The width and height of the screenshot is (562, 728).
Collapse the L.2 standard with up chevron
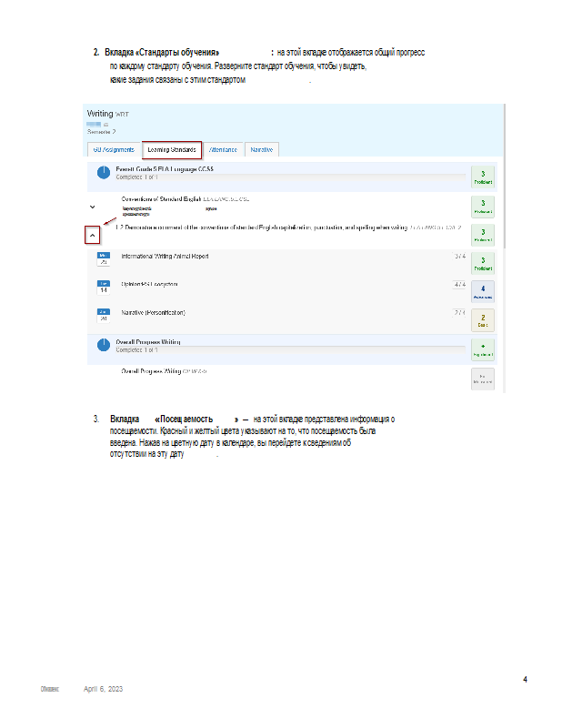[93, 236]
